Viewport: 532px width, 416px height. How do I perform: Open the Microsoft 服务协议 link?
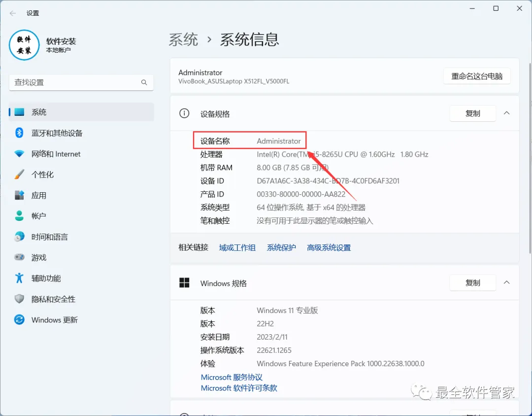(232, 377)
